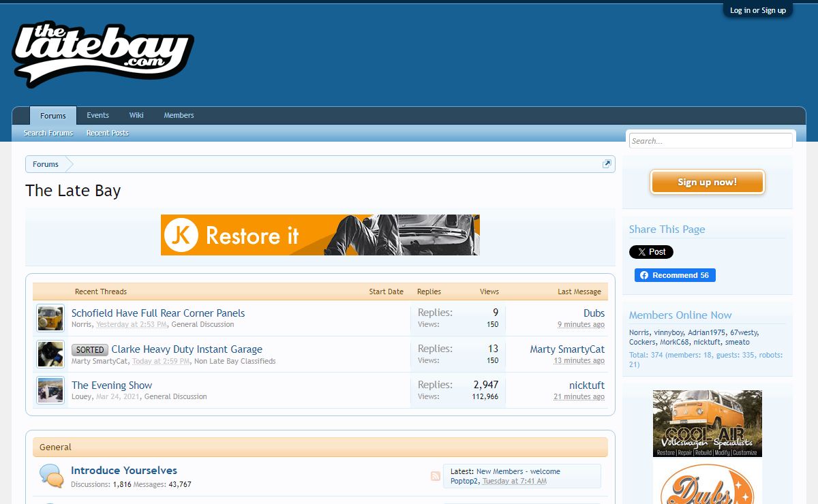
Task: Click Facebook Recommend 56 button
Action: [x=675, y=275]
